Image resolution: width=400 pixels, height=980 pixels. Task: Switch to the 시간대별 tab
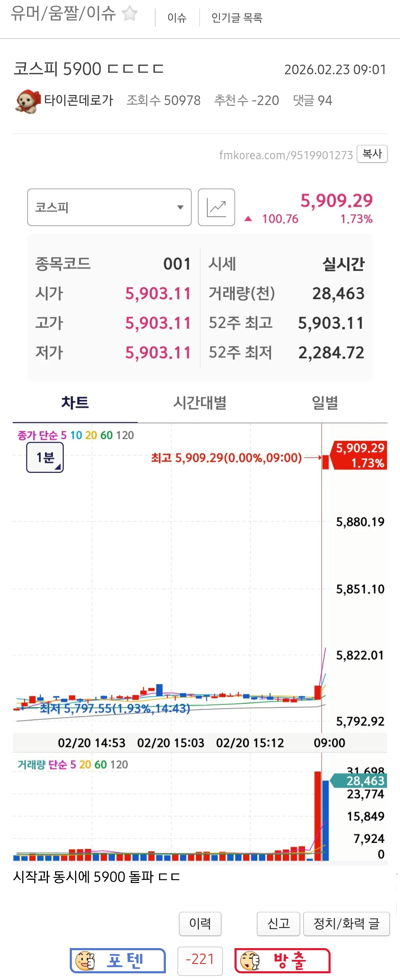click(x=200, y=402)
